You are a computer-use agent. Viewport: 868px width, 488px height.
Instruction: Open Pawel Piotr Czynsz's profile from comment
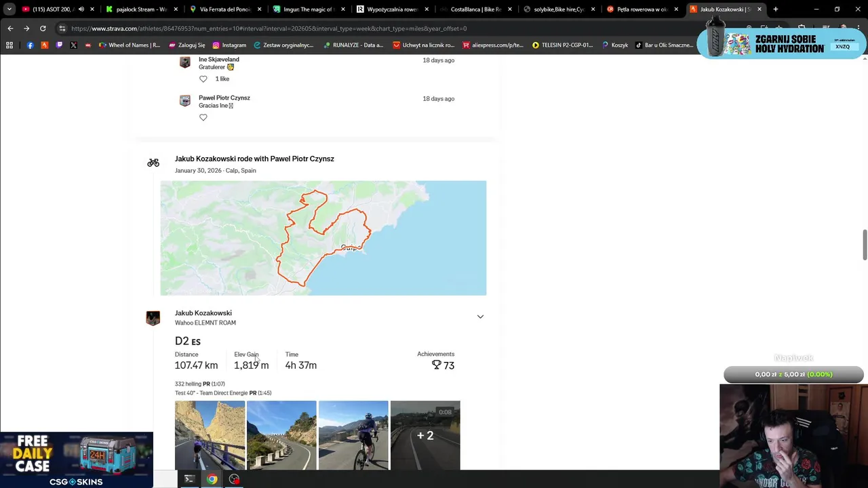point(224,98)
